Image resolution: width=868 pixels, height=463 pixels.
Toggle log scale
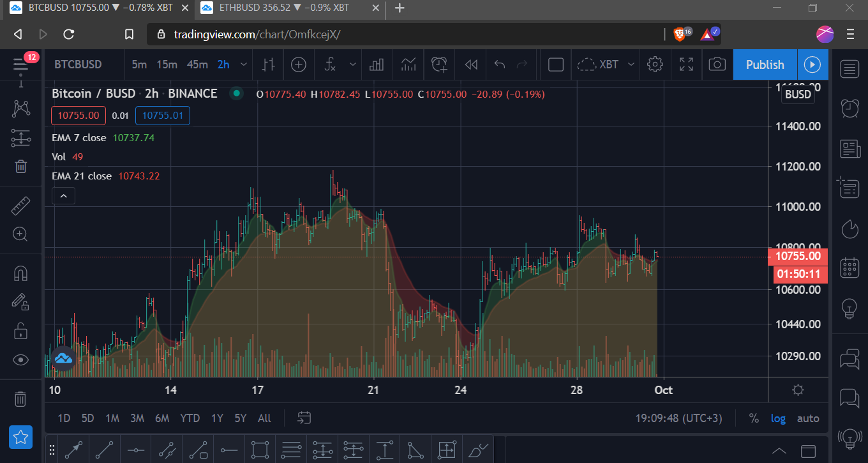[778, 418]
